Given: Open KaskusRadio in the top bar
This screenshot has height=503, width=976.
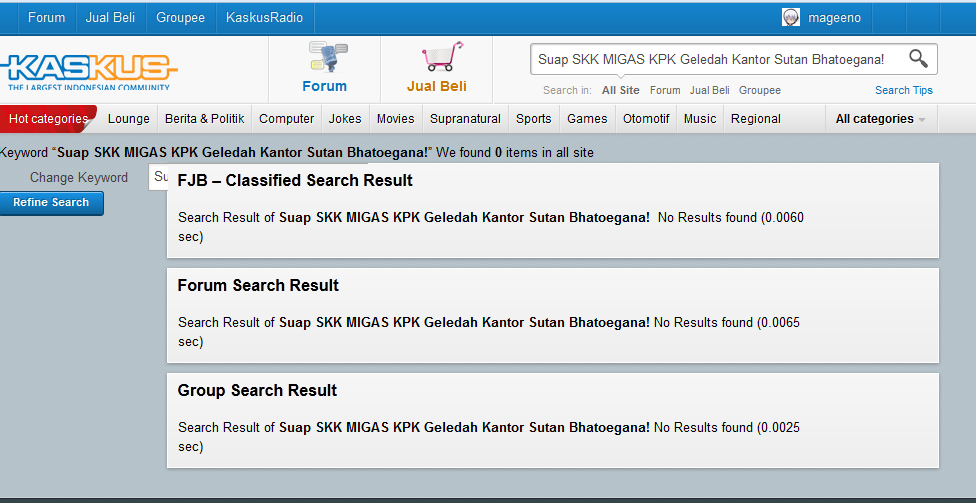Looking at the screenshot, I should pyautogui.click(x=265, y=17).
